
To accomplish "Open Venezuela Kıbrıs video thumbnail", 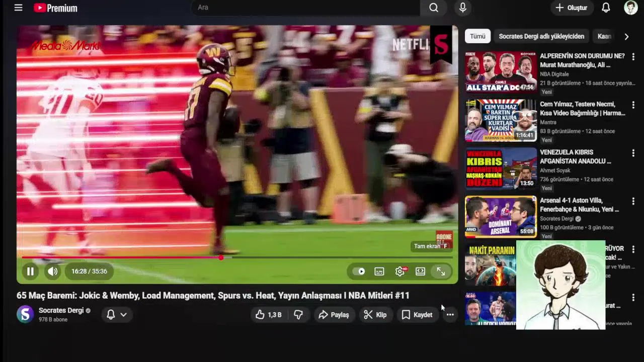I will (x=501, y=168).
